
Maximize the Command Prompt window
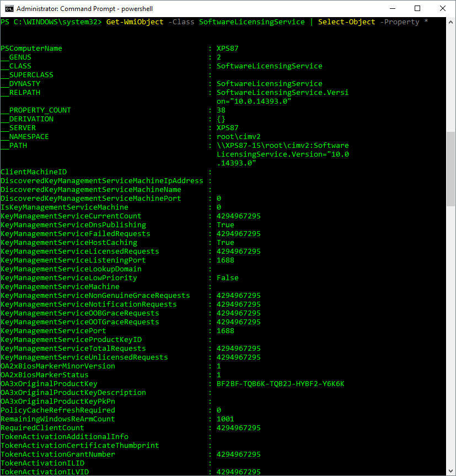pyautogui.click(x=417, y=8)
